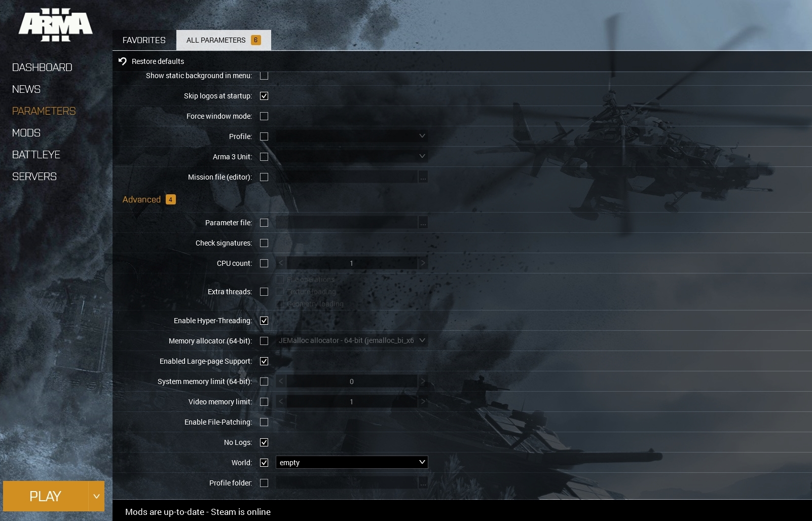The height and width of the screenshot is (521, 812).
Task: Open the Dashboard page
Action: (x=42, y=67)
